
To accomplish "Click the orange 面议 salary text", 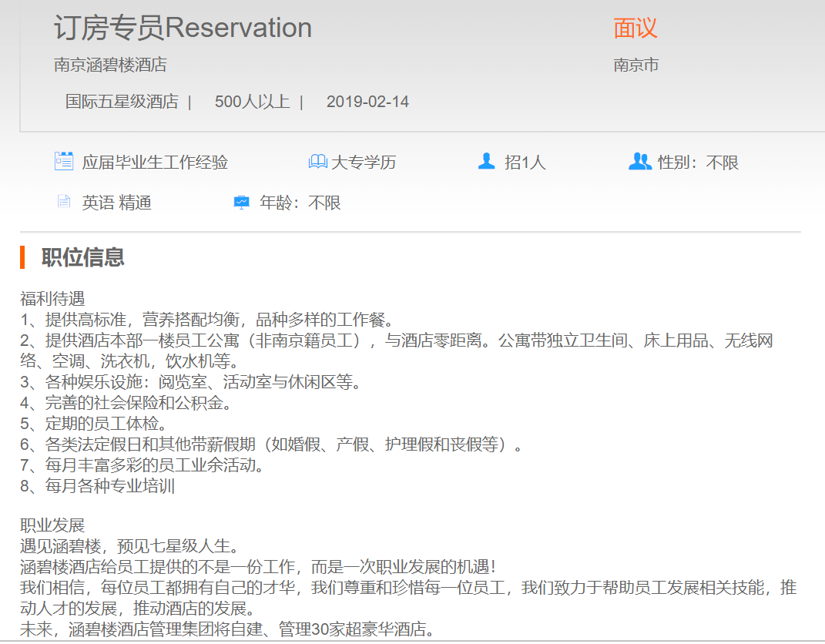I will pos(636,29).
